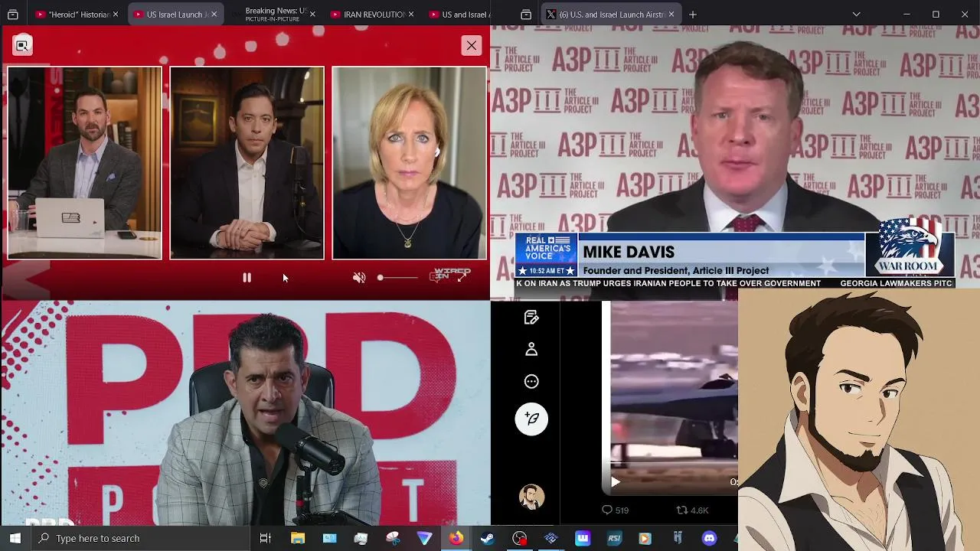The width and height of the screenshot is (980, 551).
Task: Open the RSI launcher taskbar icon
Action: coord(614,538)
